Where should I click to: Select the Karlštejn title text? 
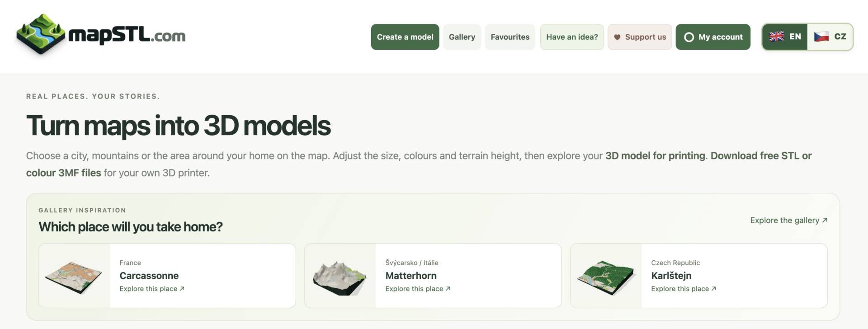click(671, 276)
